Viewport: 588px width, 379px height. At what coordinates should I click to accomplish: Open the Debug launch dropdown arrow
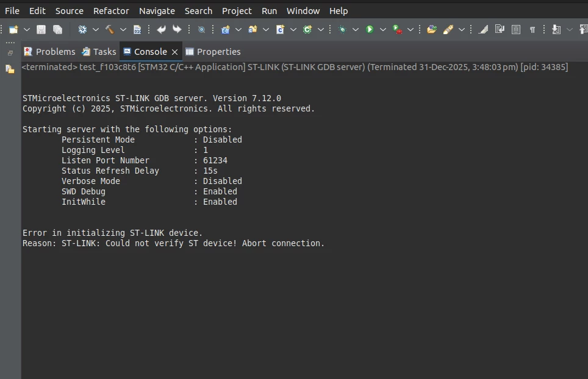tap(356, 30)
